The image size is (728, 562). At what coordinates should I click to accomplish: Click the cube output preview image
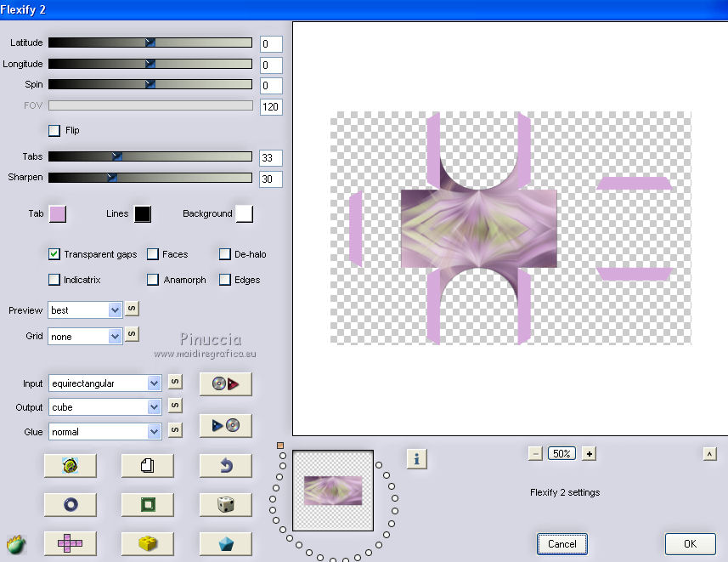(x=511, y=228)
